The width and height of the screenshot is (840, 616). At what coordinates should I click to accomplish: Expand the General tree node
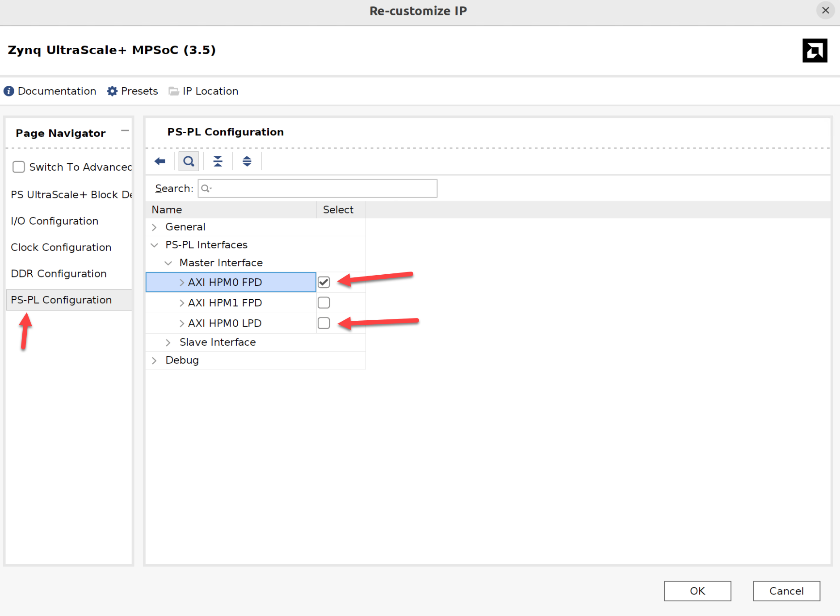(155, 227)
